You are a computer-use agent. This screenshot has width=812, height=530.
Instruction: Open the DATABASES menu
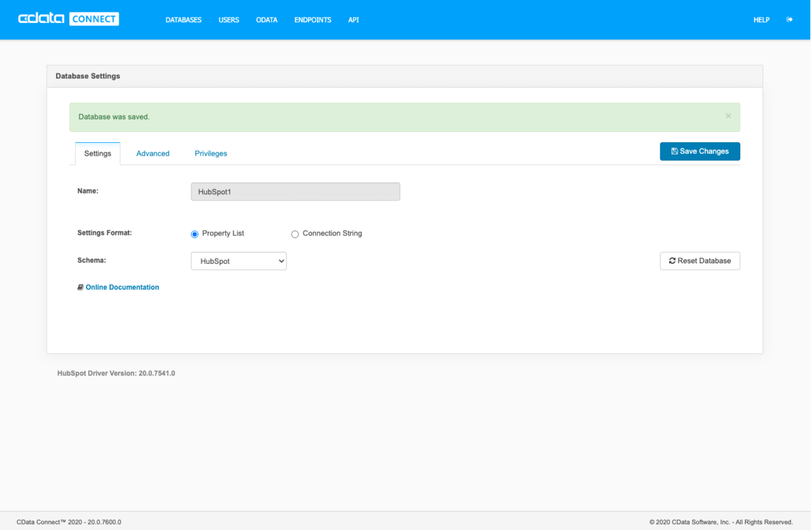tap(183, 20)
